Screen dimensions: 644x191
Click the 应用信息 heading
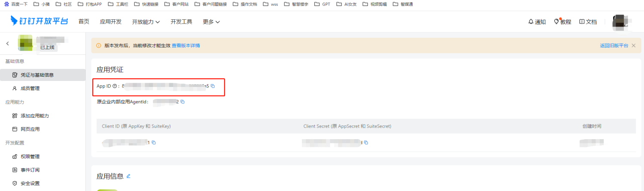pyautogui.click(x=110, y=176)
